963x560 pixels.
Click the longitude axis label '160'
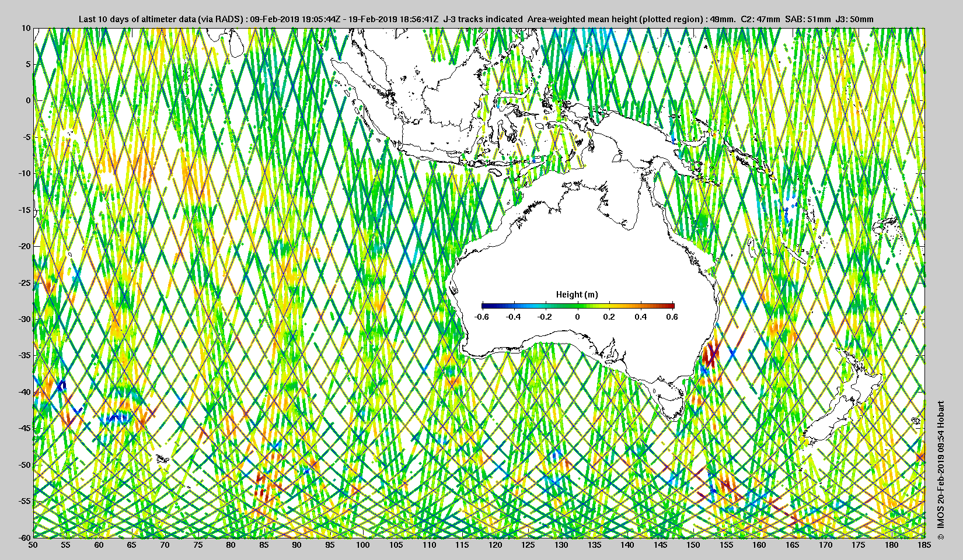tap(759, 545)
